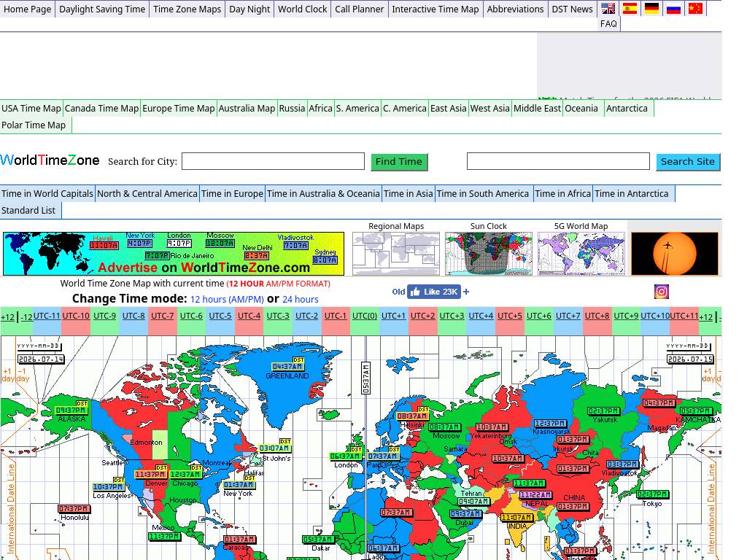Select the UTC-10 zone header
Image resolution: width=747 pixels, height=560 pixels.
[x=76, y=316]
